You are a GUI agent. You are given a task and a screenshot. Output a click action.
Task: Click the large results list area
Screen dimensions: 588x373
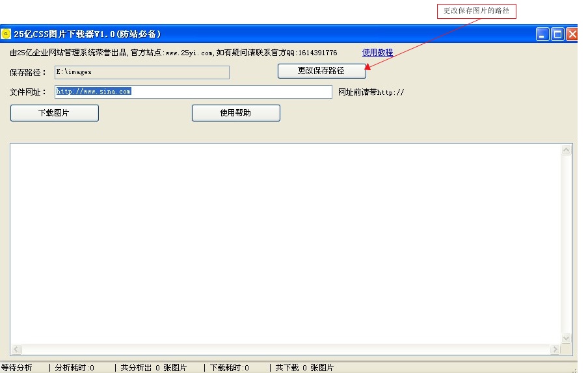(x=286, y=244)
